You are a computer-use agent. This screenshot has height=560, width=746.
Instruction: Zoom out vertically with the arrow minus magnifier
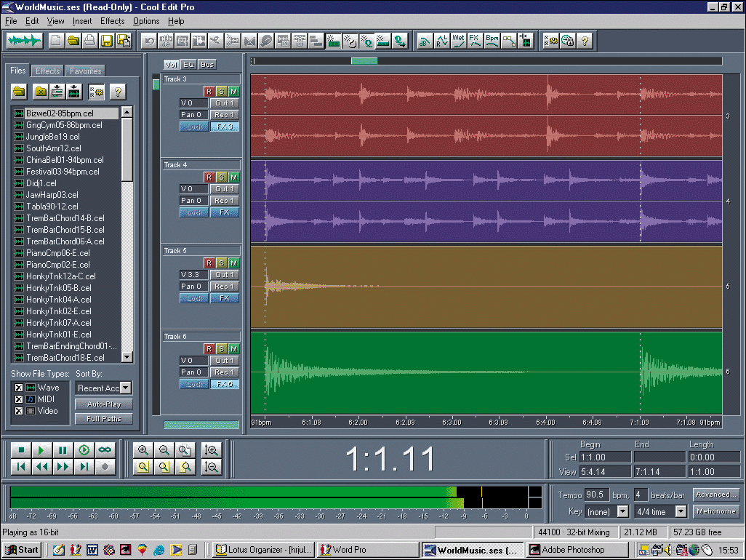[x=211, y=467]
